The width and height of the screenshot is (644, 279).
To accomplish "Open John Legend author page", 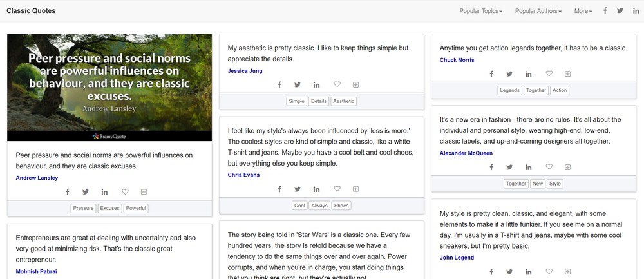I will (x=457, y=258).
